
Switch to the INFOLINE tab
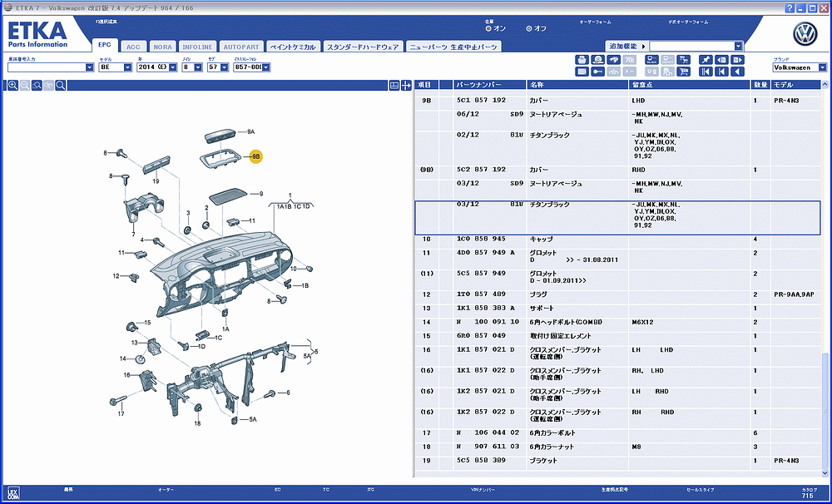click(x=197, y=47)
